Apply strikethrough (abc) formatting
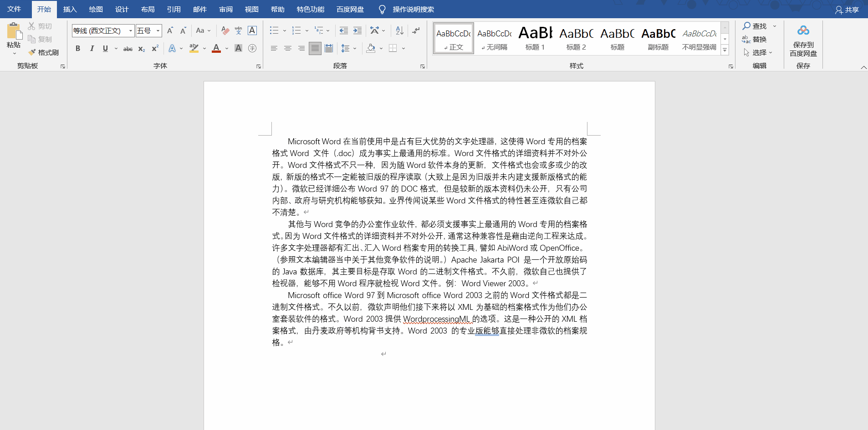 tap(128, 48)
